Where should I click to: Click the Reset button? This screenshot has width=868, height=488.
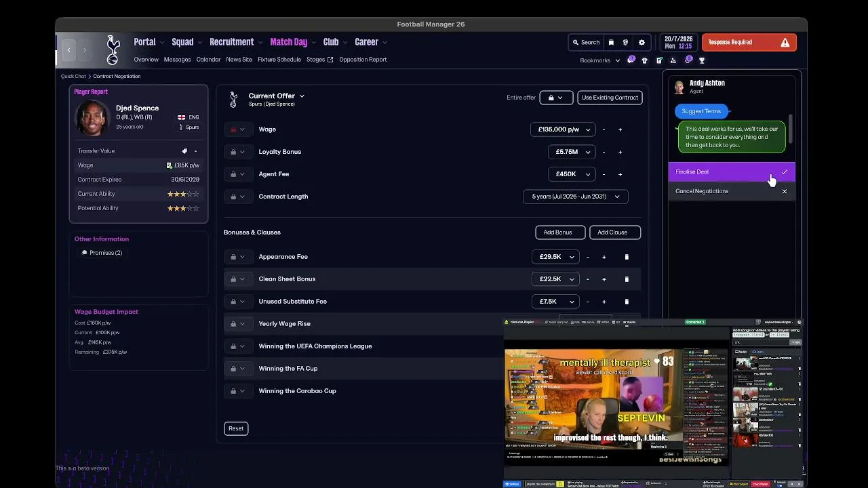[x=236, y=428]
